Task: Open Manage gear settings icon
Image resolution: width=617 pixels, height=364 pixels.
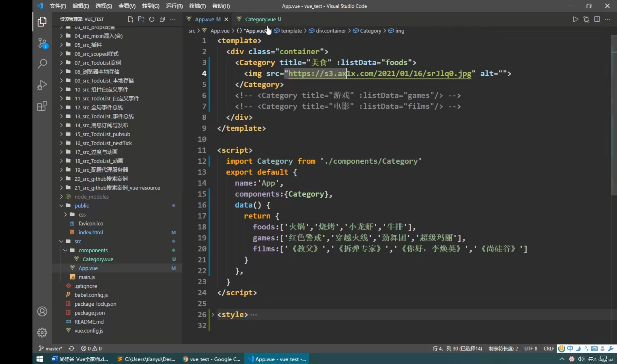Action: (x=42, y=333)
